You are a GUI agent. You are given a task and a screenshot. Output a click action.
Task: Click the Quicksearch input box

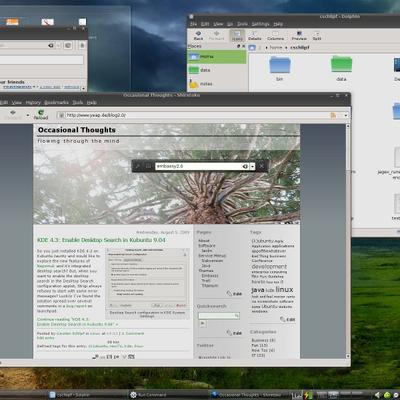pos(218,315)
